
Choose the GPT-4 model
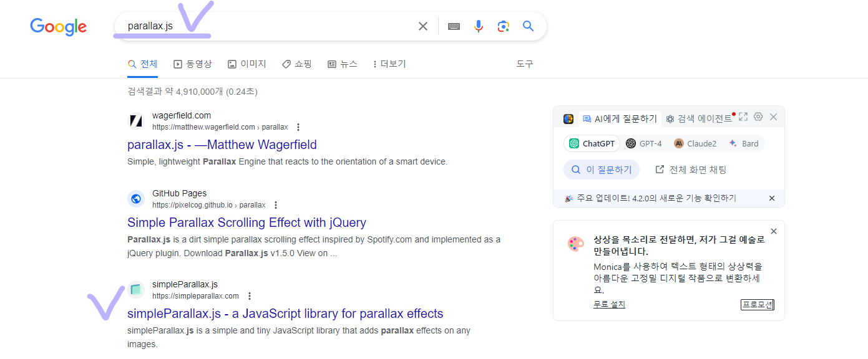(644, 143)
